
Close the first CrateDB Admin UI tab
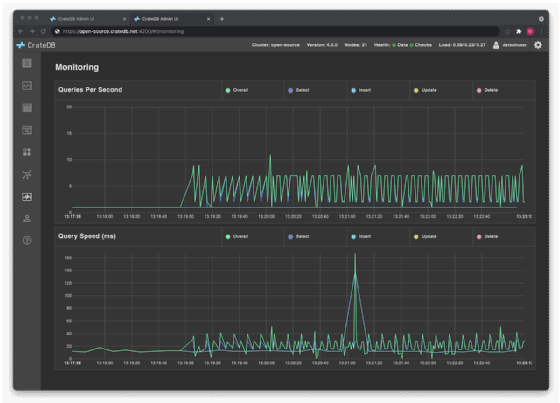[x=124, y=19]
